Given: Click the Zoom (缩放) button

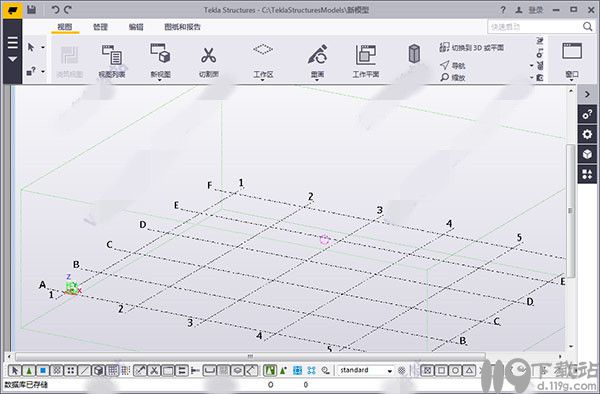Looking at the screenshot, I should (x=452, y=77).
